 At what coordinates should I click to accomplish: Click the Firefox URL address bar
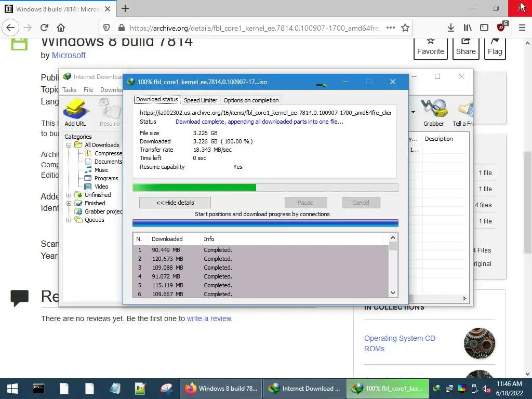click(255, 28)
